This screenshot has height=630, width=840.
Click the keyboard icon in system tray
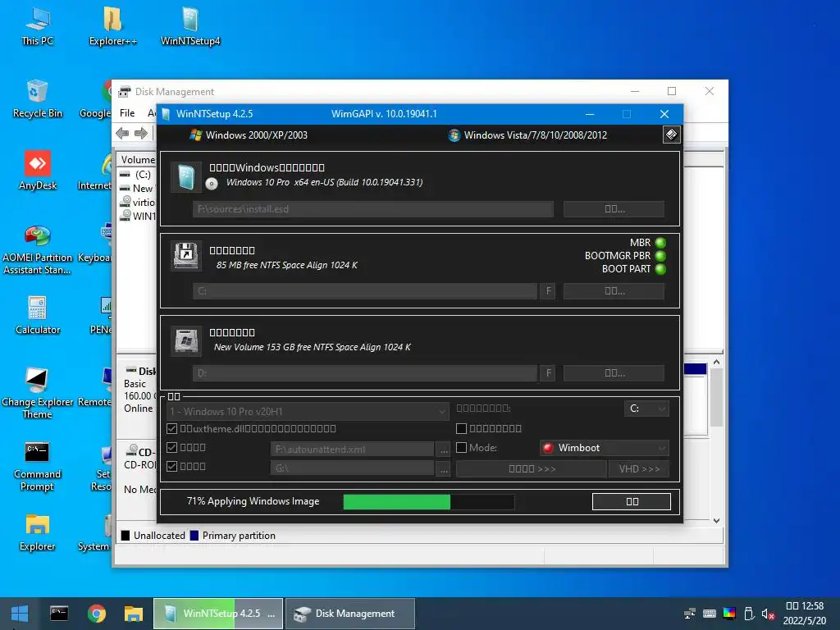tap(710, 614)
